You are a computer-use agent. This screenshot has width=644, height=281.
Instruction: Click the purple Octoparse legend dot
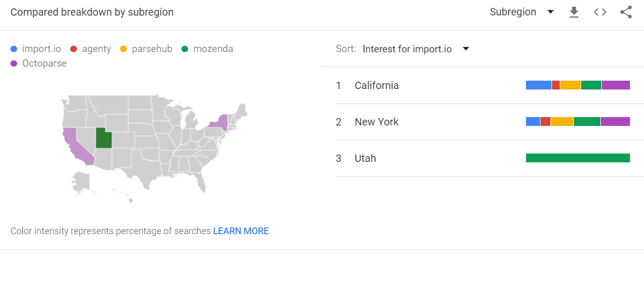coord(14,63)
